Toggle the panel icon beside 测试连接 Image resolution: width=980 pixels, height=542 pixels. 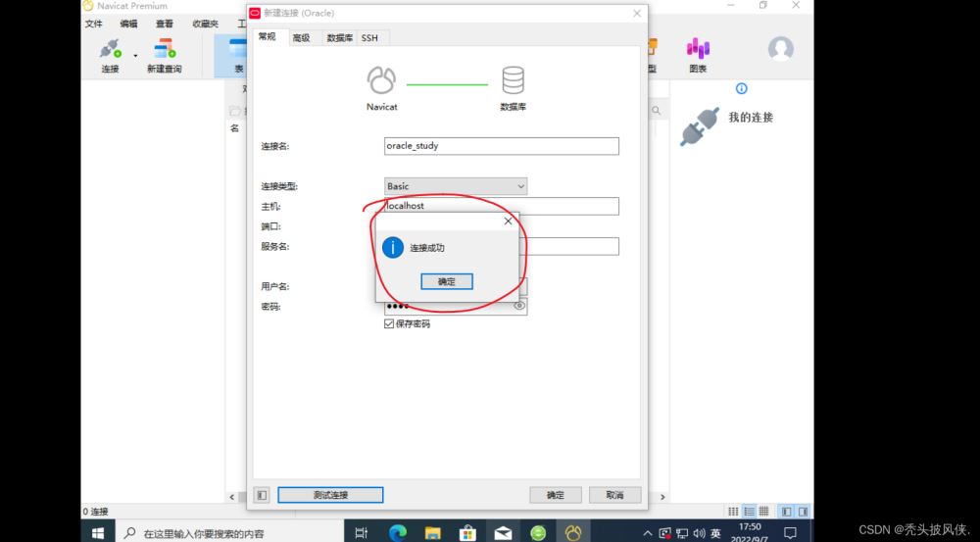click(x=262, y=495)
